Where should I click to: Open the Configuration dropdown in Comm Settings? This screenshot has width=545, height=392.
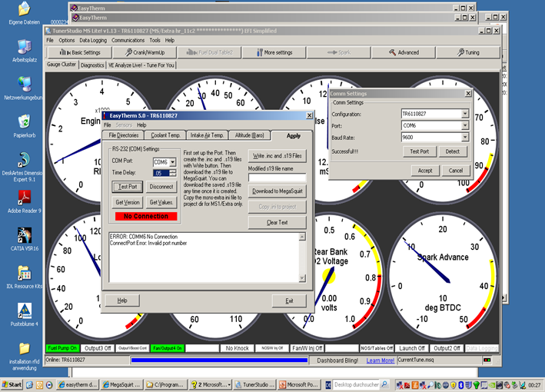[x=465, y=114]
